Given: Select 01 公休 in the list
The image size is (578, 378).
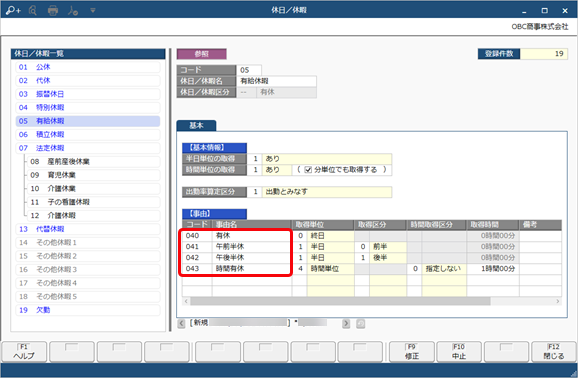Looking at the screenshot, I should [x=88, y=67].
